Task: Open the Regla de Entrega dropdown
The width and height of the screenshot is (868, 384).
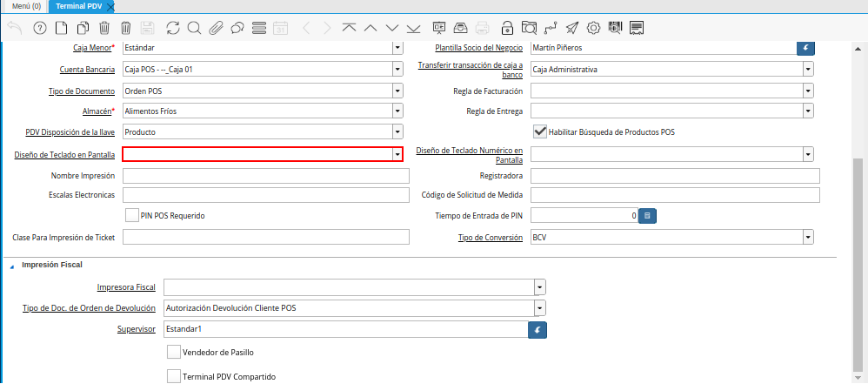Action: coord(808,111)
